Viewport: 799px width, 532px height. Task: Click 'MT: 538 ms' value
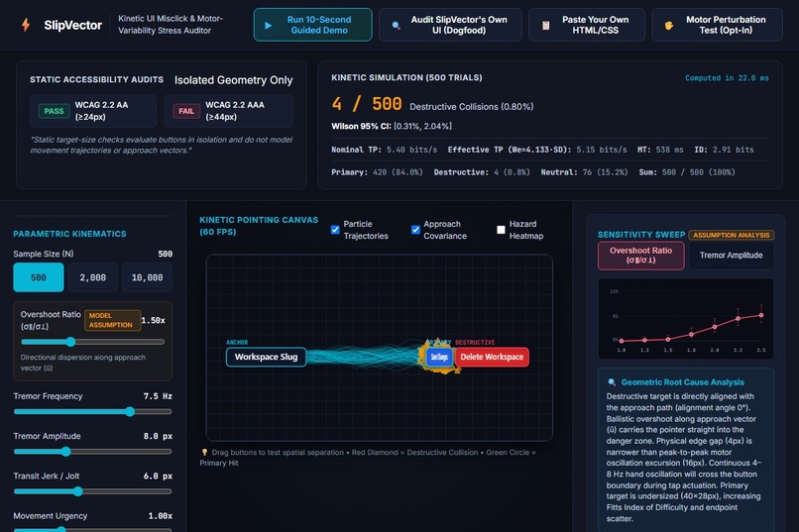[660, 150]
